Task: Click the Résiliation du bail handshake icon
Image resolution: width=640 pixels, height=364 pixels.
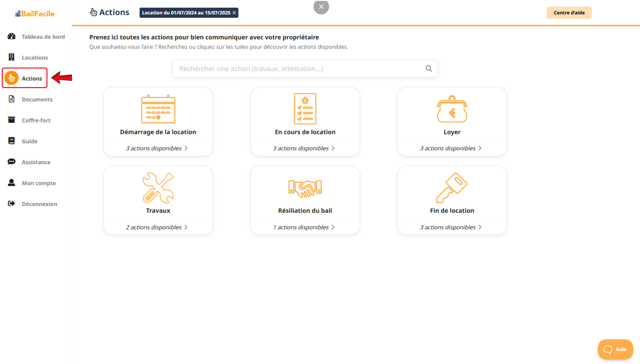Action: click(305, 188)
